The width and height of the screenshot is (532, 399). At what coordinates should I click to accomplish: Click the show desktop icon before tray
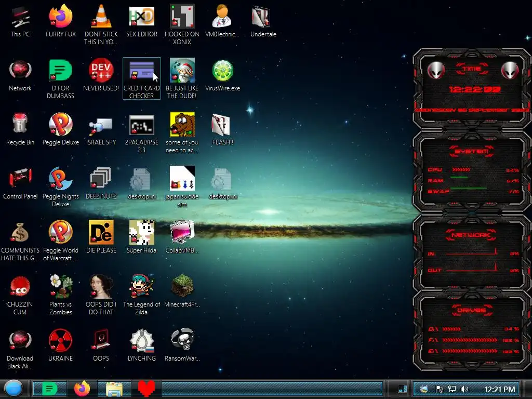[x=403, y=389]
